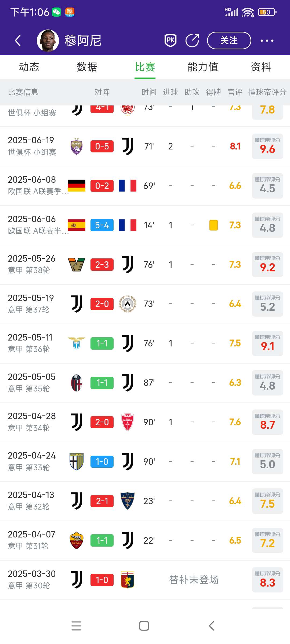This screenshot has height=644, width=290.
Task: Open the PK shield comparison icon
Action: coord(171,41)
